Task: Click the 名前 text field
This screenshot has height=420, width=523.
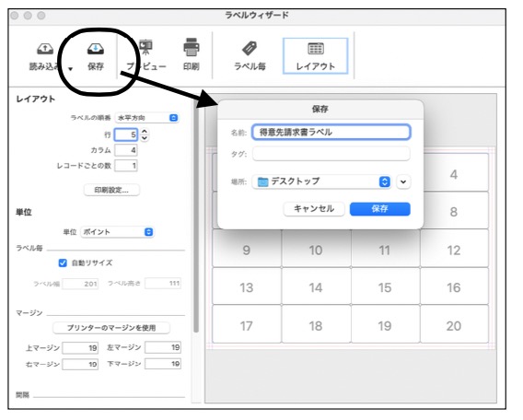Action: [331, 132]
